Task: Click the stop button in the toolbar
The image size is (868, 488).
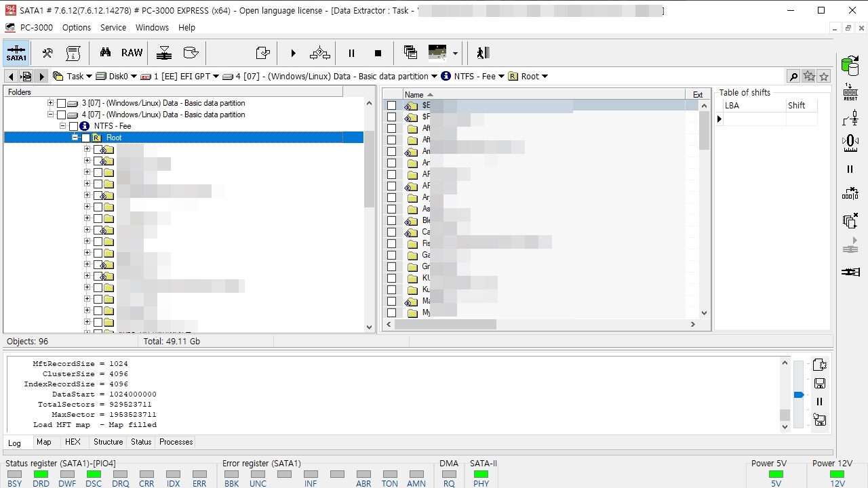Action: click(x=378, y=53)
